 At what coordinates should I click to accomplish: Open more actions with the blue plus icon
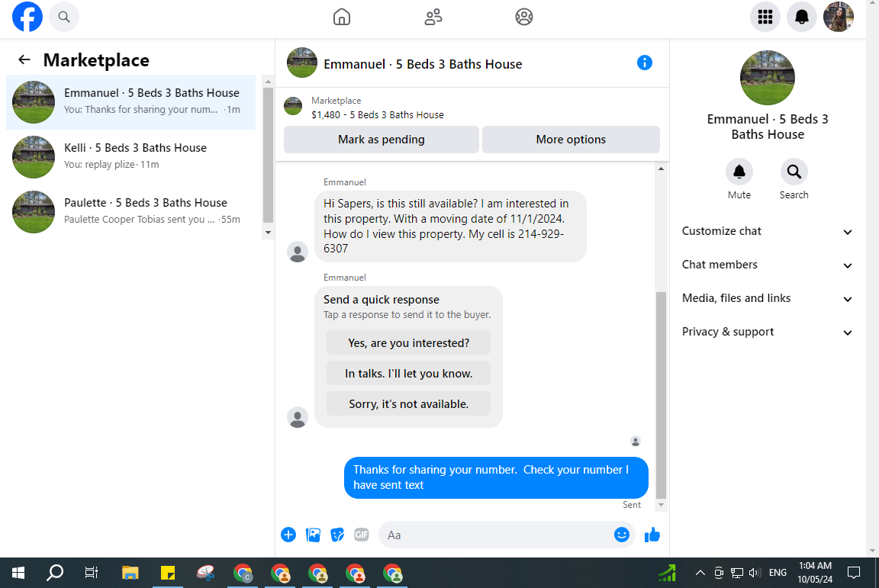coord(288,535)
